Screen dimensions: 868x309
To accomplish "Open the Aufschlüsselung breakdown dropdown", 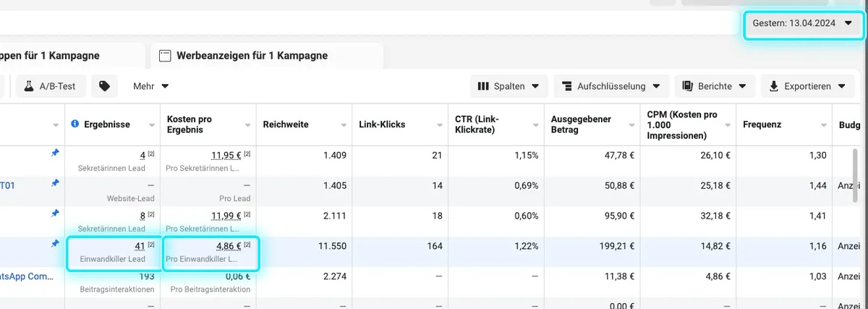I will click(611, 86).
